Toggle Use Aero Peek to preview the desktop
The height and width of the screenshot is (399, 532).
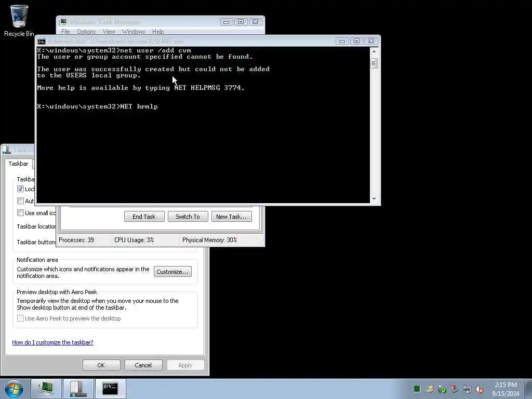tap(20, 318)
